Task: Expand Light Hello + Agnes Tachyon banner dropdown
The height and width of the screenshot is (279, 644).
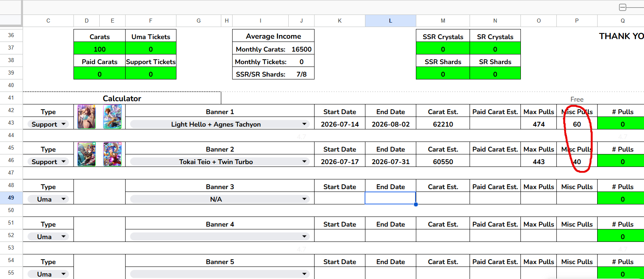Action: (220, 124)
